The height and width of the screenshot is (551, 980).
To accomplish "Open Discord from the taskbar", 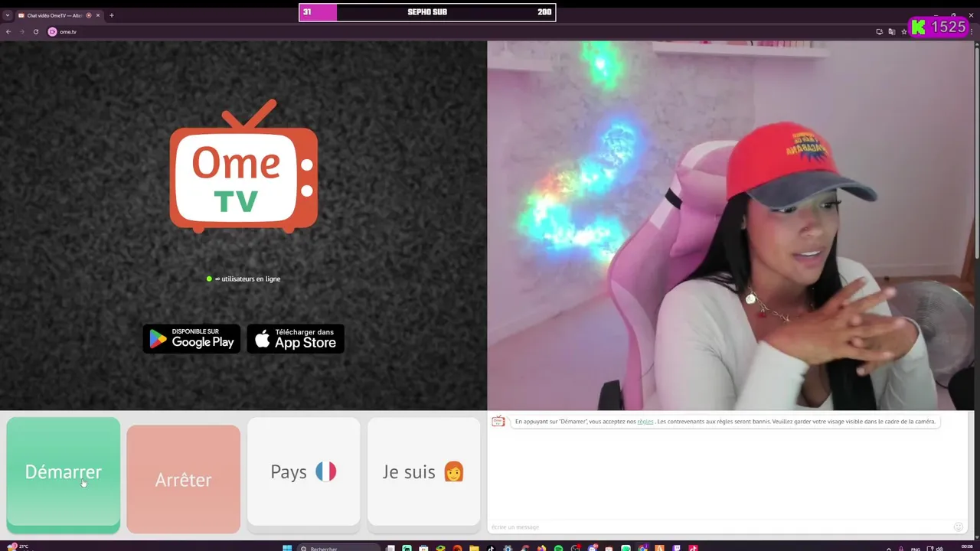I will pos(591,548).
